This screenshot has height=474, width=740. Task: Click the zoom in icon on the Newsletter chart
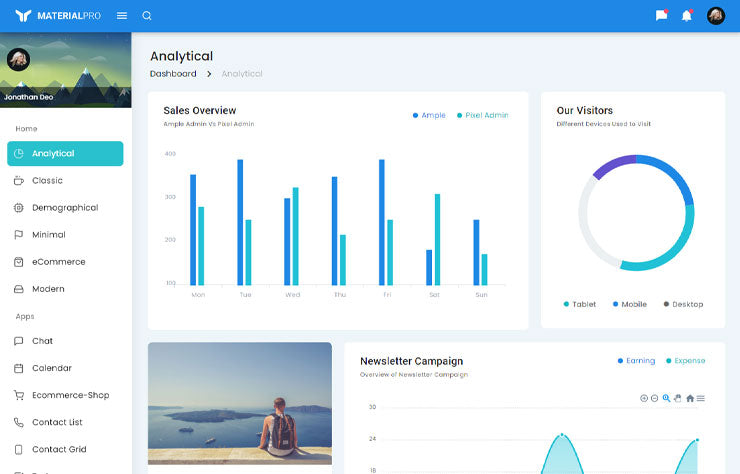[x=644, y=398]
